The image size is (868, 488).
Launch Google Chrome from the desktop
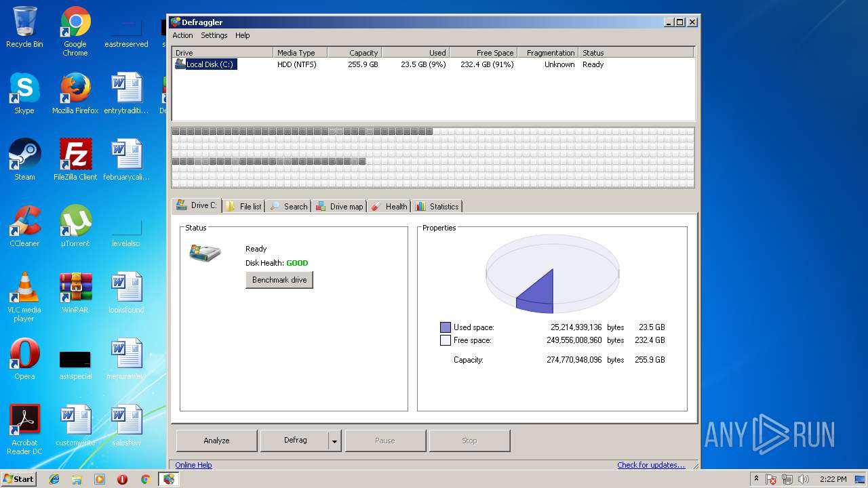75,32
